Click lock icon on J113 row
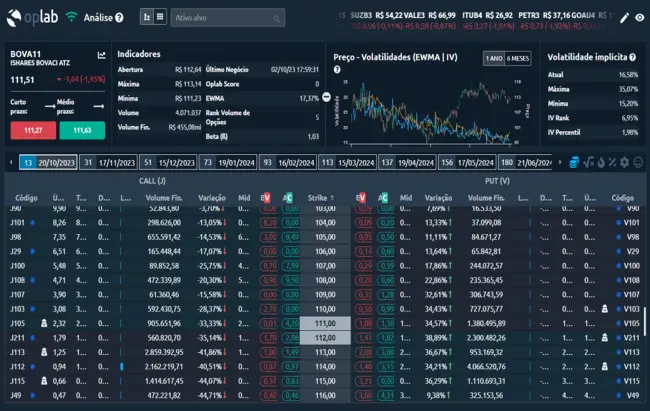Image resolution: width=650 pixels, height=411 pixels. (x=44, y=352)
